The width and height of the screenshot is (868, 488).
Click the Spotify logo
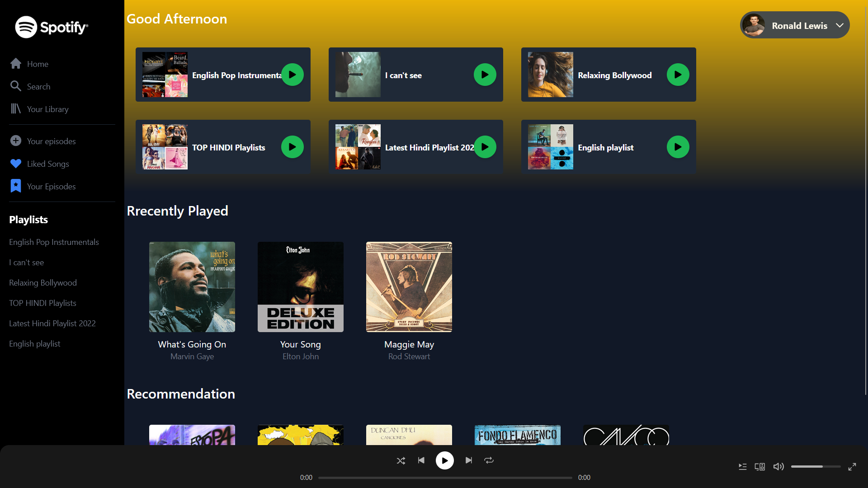[51, 27]
